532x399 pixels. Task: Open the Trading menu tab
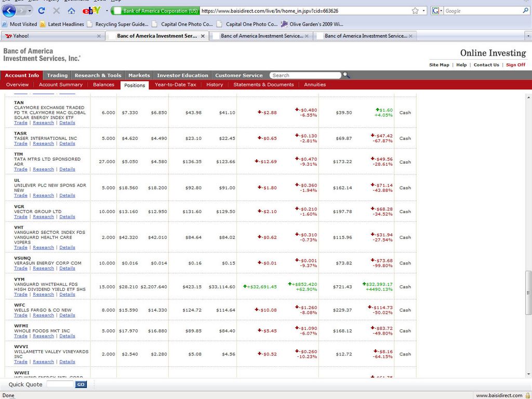[x=57, y=75]
